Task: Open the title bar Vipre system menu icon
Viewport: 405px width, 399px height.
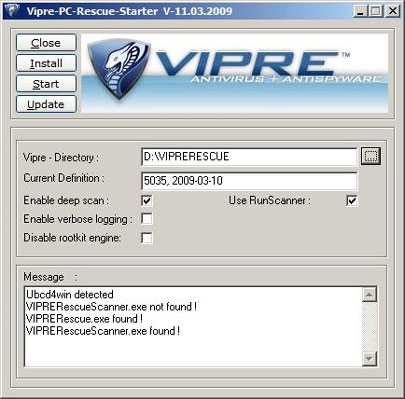Action: pos(13,11)
